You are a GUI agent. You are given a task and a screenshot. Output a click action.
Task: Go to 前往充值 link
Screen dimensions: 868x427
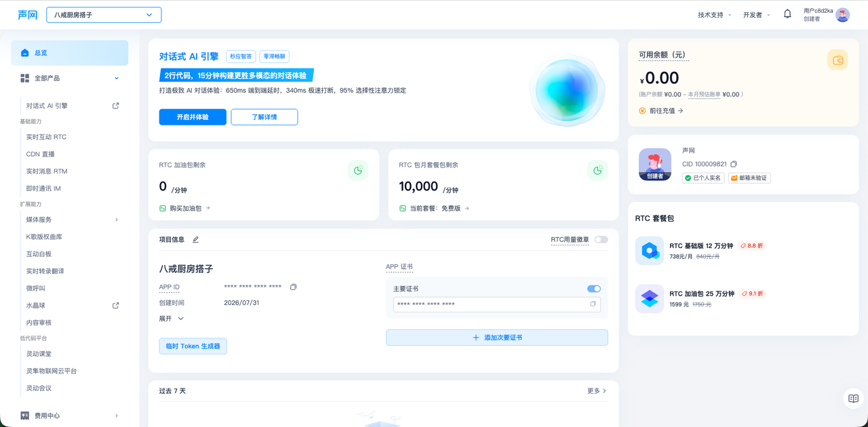(666, 110)
